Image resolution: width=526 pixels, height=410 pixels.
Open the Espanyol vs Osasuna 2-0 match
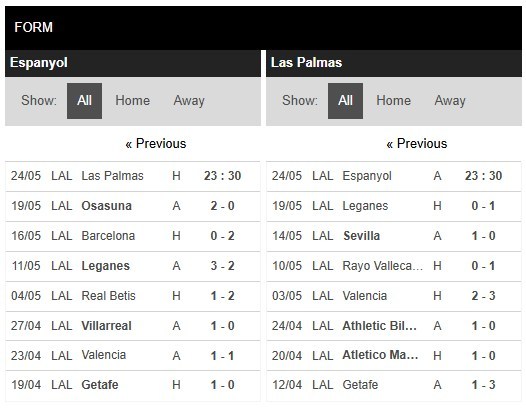click(133, 206)
